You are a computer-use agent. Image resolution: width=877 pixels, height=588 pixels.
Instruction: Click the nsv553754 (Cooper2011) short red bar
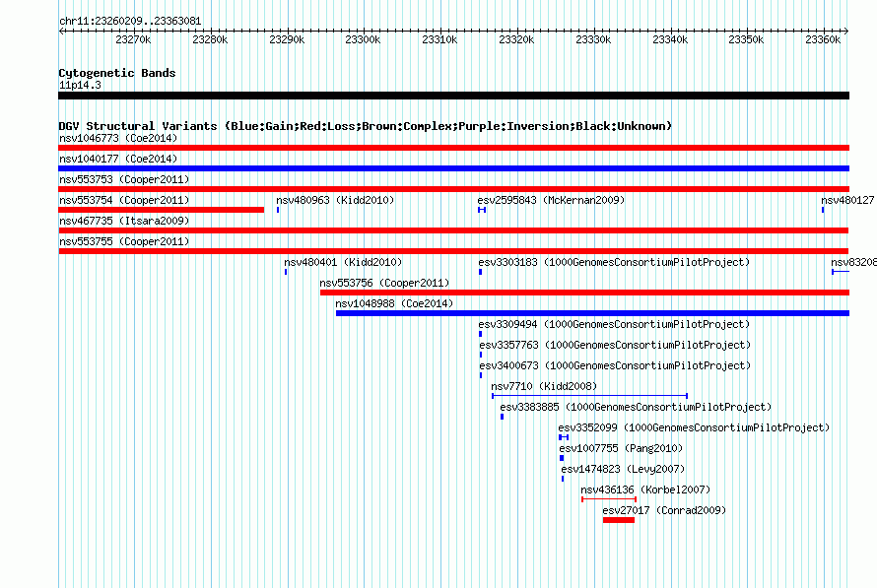pyautogui.click(x=161, y=210)
